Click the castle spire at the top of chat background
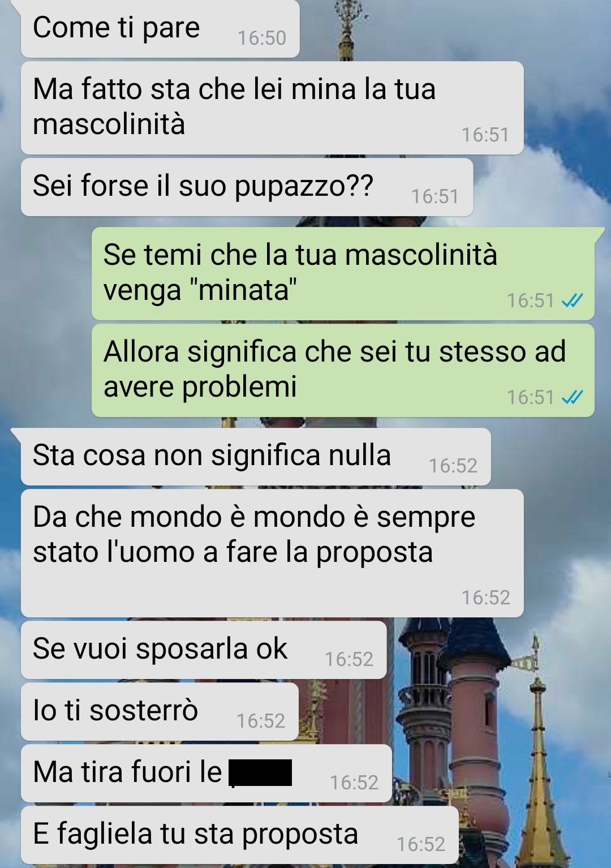This screenshot has height=868, width=611. 346,28
